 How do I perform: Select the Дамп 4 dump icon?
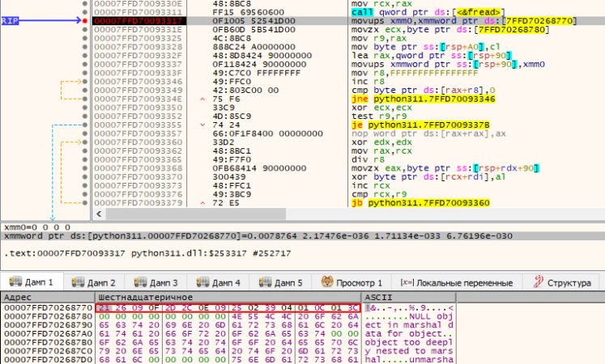(203, 282)
